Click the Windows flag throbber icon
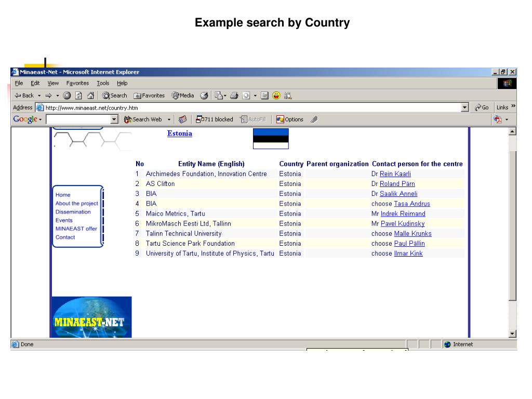Screen dimensions: 532x399 coord(507,84)
